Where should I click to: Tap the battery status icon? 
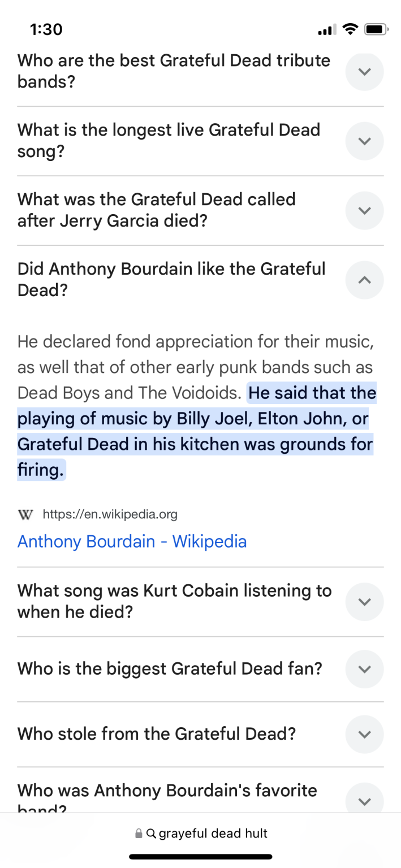click(376, 29)
